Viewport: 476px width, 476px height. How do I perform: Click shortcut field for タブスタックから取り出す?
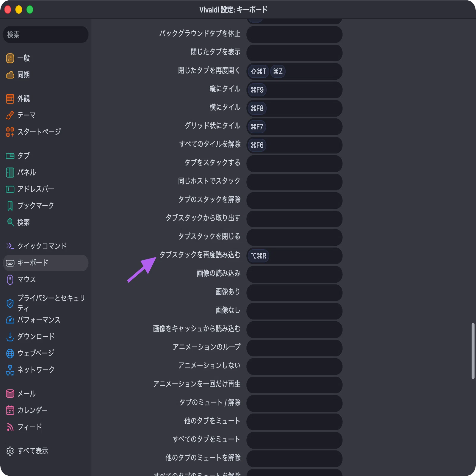pos(294,219)
